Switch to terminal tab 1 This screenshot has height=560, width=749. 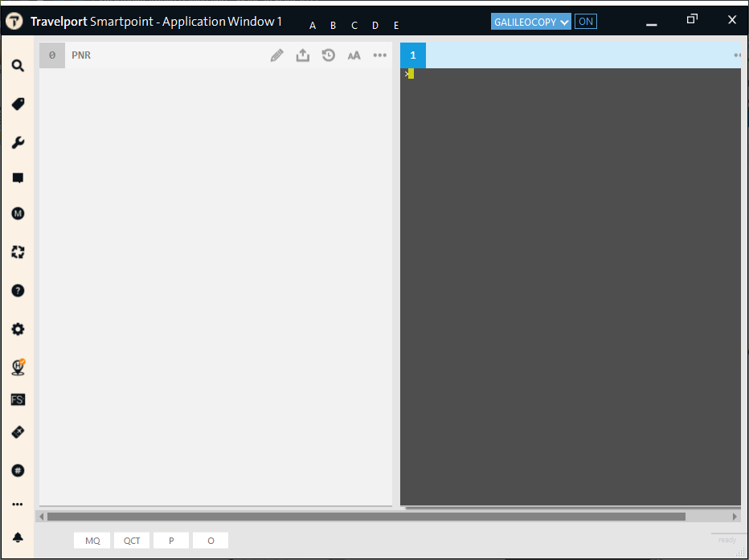tap(413, 55)
